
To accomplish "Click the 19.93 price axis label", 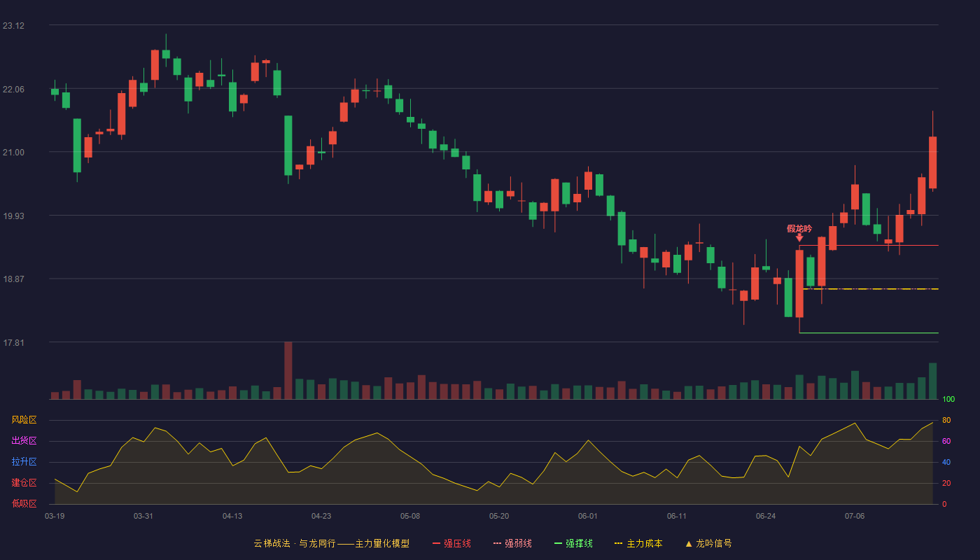I will pos(13,216).
